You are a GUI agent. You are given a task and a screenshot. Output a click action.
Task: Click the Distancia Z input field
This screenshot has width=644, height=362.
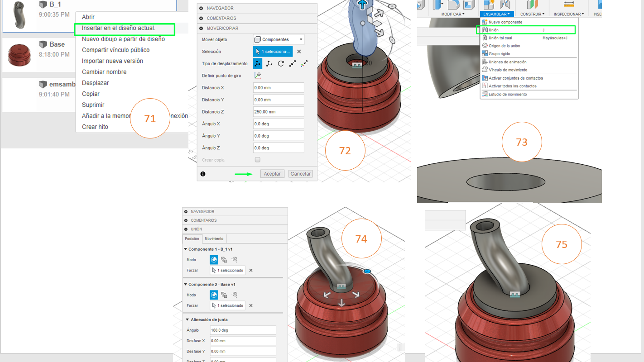[x=279, y=112]
